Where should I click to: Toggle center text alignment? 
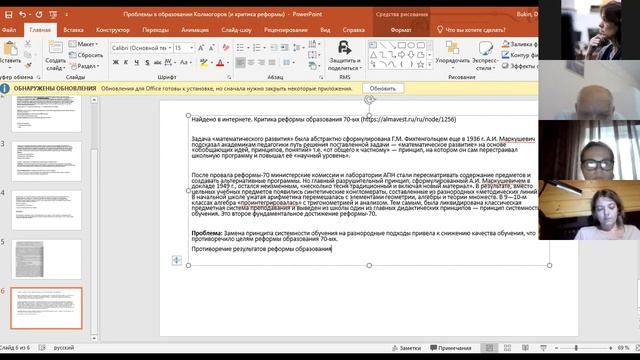[251, 62]
